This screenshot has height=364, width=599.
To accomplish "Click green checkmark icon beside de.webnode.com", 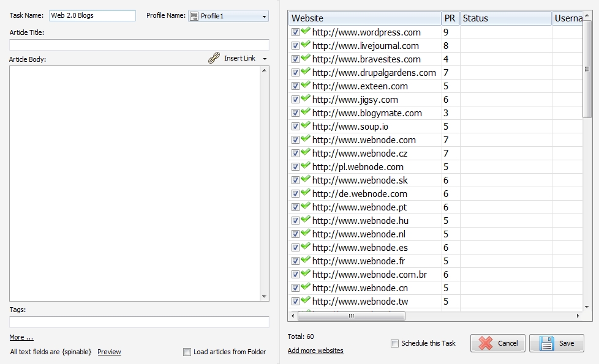I will coord(305,192).
